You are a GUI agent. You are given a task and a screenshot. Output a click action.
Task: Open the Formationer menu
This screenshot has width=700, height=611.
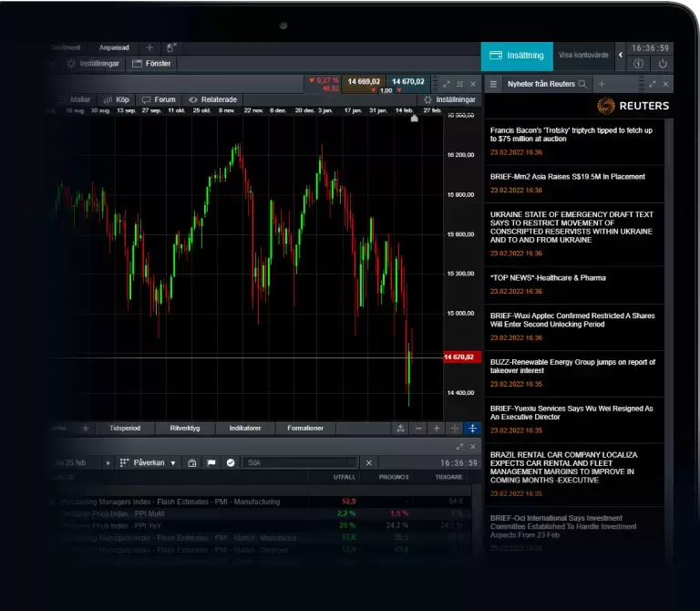click(x=305, y=429)
